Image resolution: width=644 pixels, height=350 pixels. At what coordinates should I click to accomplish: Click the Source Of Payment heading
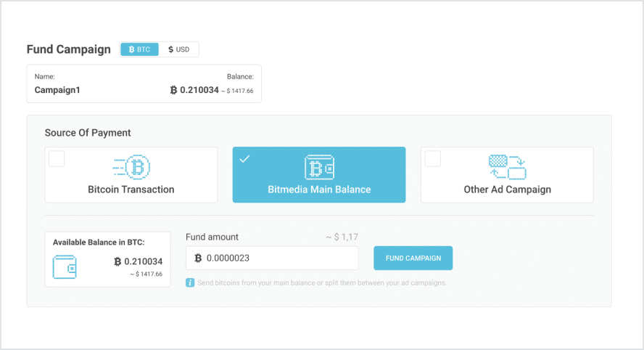88,133
